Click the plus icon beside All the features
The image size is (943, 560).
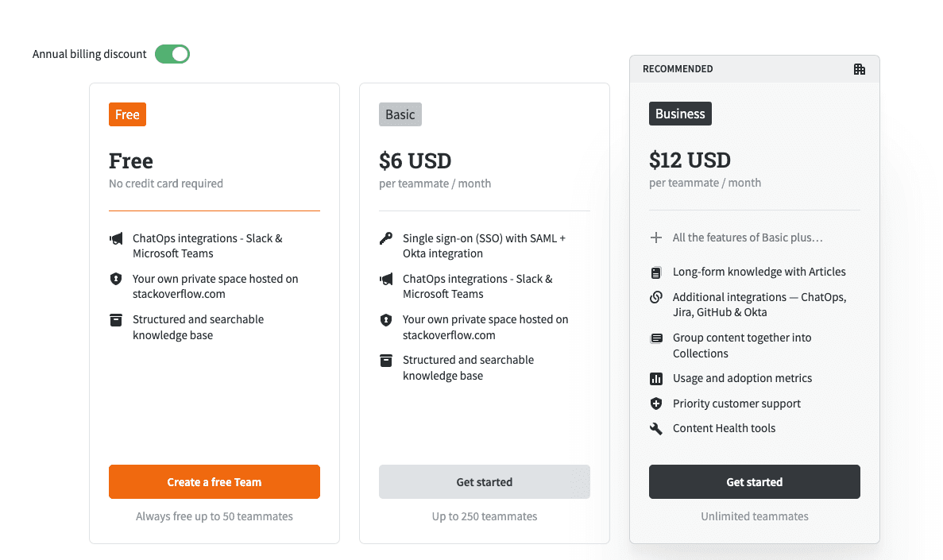[656, 238]
